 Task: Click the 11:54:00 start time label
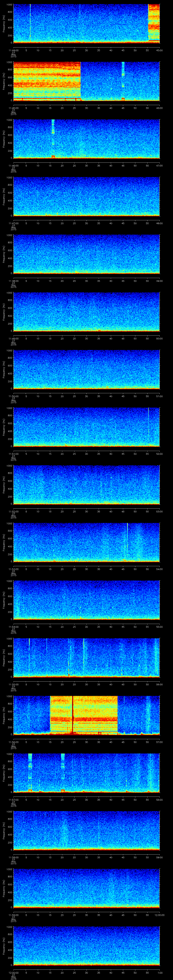tap(14, 627)
